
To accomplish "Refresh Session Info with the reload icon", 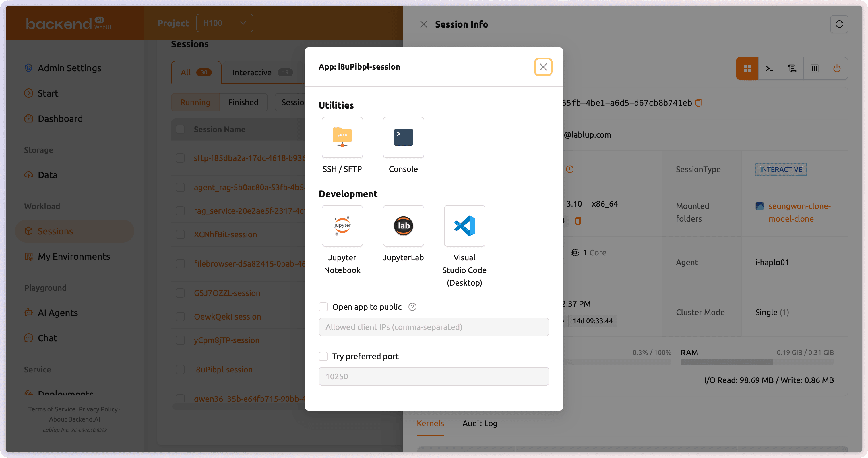I will click(x=839, y=24).
